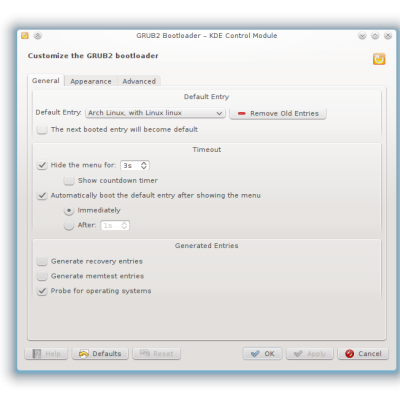Click the Apply button

[310, 354]
